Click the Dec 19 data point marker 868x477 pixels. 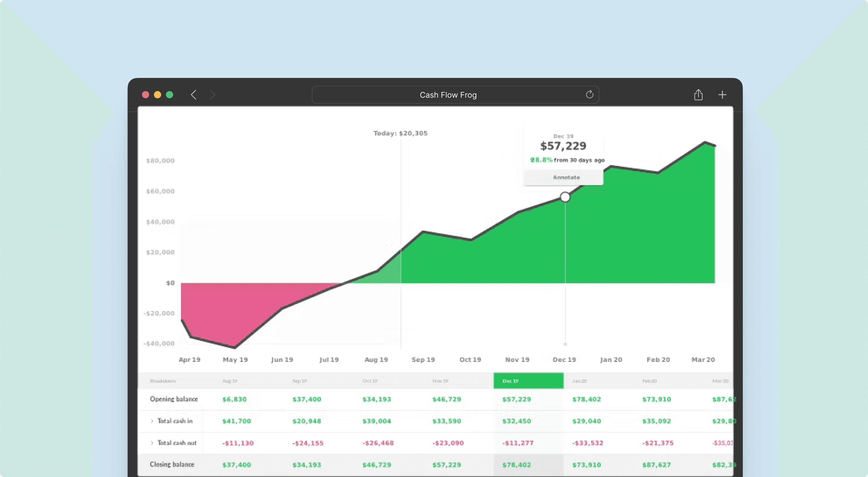click(x=565, y=197)
